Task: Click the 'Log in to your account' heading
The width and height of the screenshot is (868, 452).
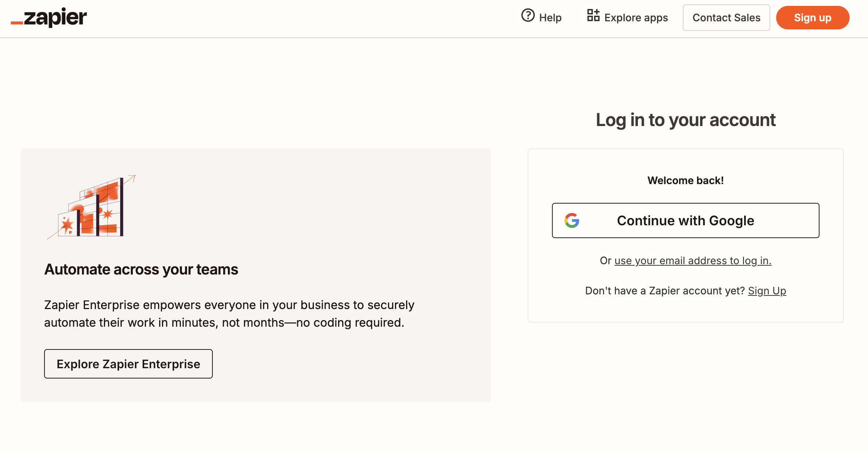Action: [x=685, y=120]
